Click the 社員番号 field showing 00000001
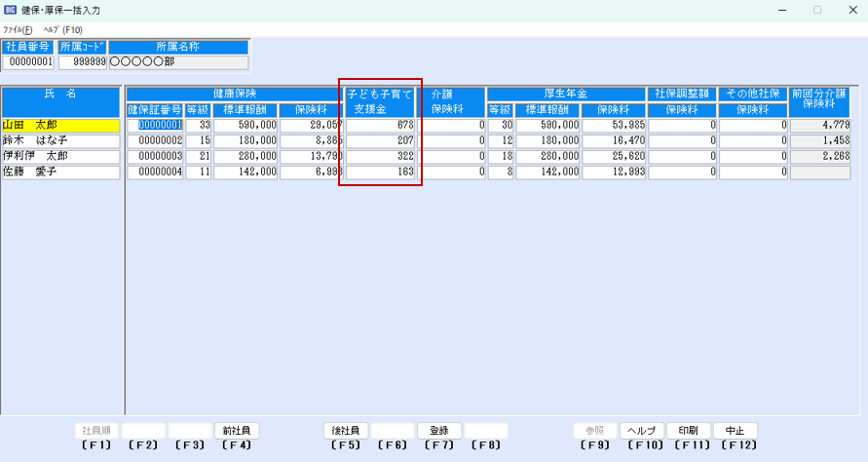This screenshot has height=462, width=868. (29, 62)
